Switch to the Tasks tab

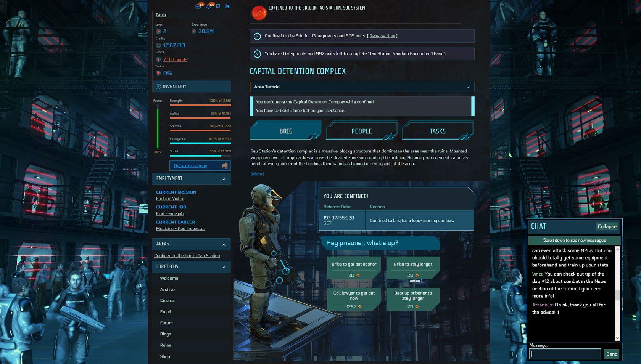pos(437,131)
